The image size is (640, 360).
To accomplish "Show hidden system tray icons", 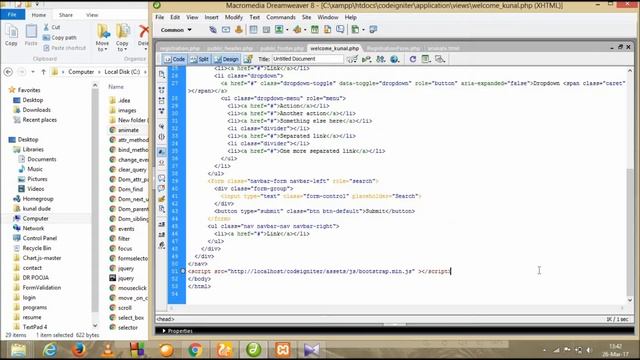I will pyautogui.click(x=544, y=350).
